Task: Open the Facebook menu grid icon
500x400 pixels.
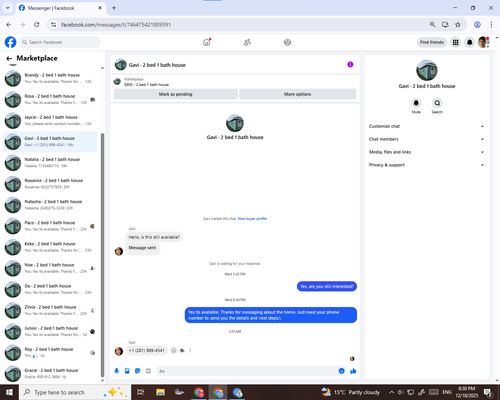Action: click(455, 42)
